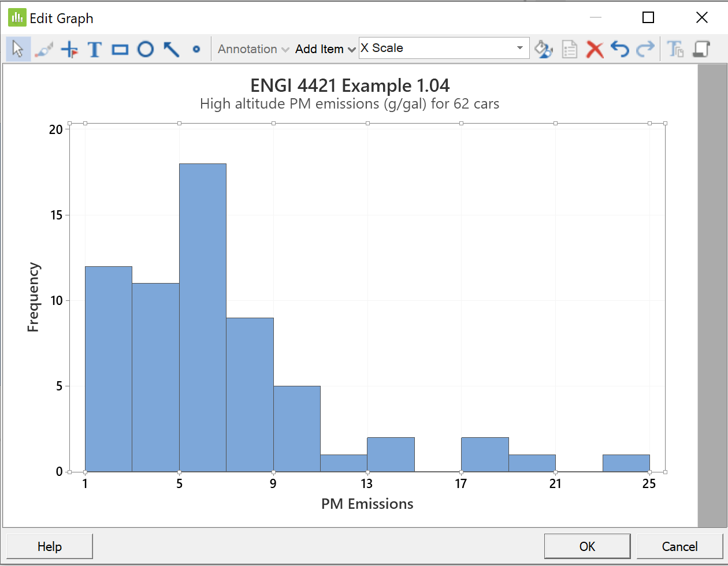Viewport: 728px width, 566px height.
Task: Click the paint bucket edit icon
Action: pos(543,50)
